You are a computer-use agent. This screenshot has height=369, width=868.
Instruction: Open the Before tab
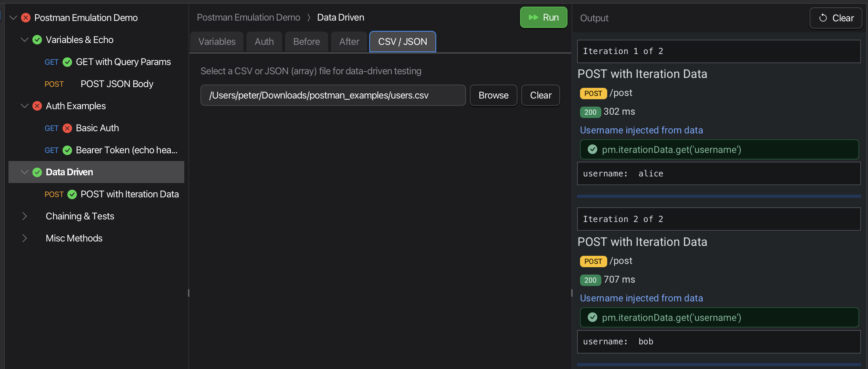pyautogui.click(x=306, y=42)
